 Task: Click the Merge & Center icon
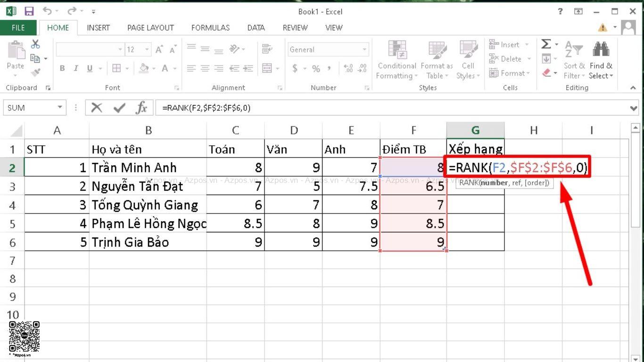coord(267,68)
